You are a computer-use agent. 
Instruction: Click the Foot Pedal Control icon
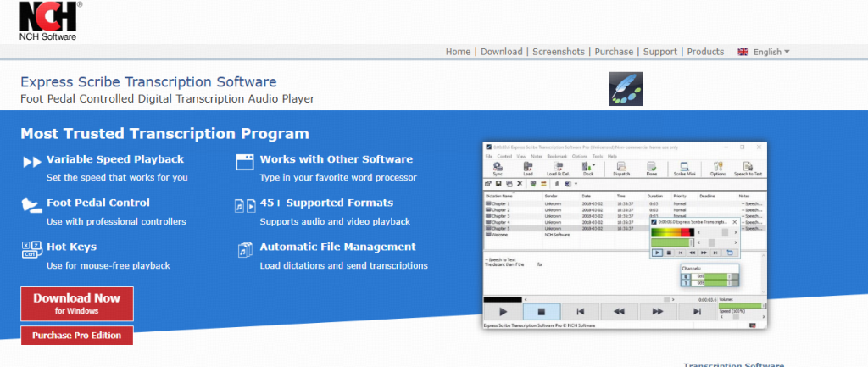click(x=32, y=205)
